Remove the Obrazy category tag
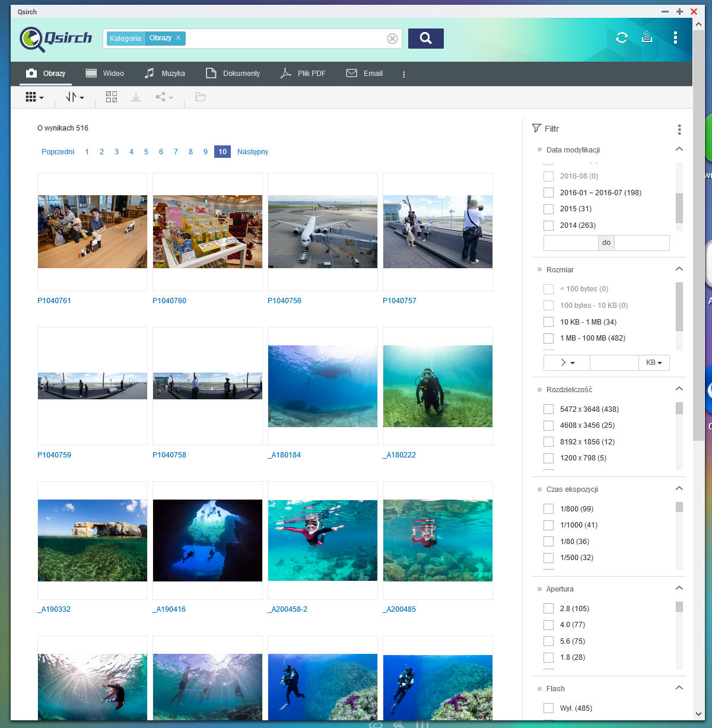The height and width of the screenshot is (728, 712). (x=178, y=38)
